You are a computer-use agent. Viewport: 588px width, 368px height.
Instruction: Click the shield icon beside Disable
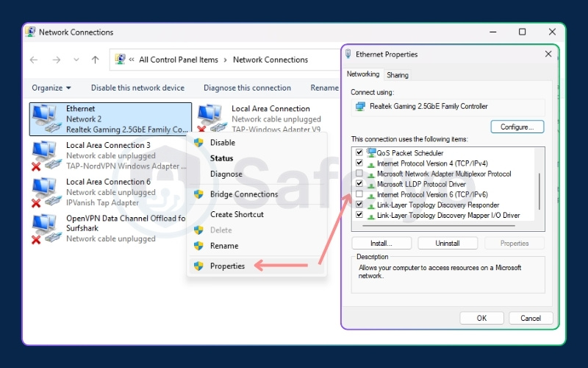coord(198,143)
